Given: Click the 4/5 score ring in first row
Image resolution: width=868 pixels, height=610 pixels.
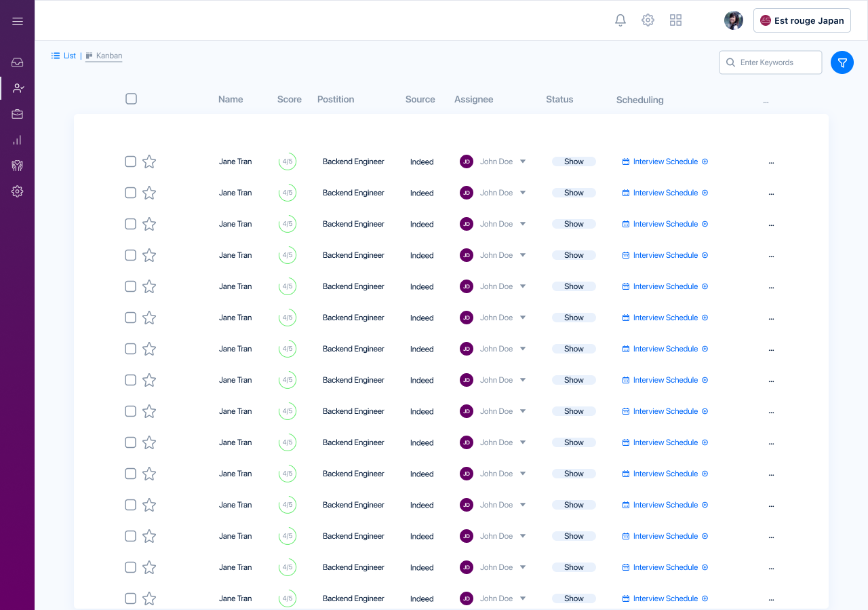Looking at the screenshot, I should [288, 161].
